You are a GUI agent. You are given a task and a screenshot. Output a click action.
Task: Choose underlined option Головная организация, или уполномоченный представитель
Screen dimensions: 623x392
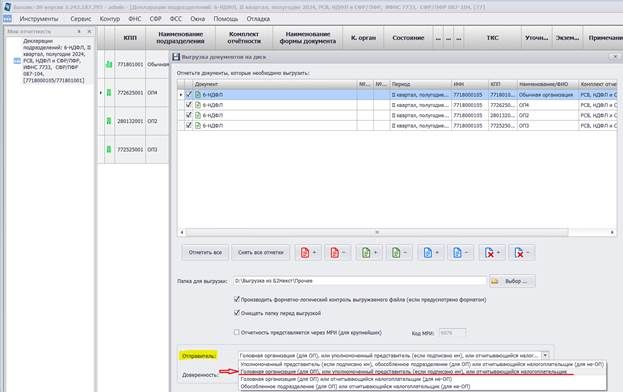422,372
